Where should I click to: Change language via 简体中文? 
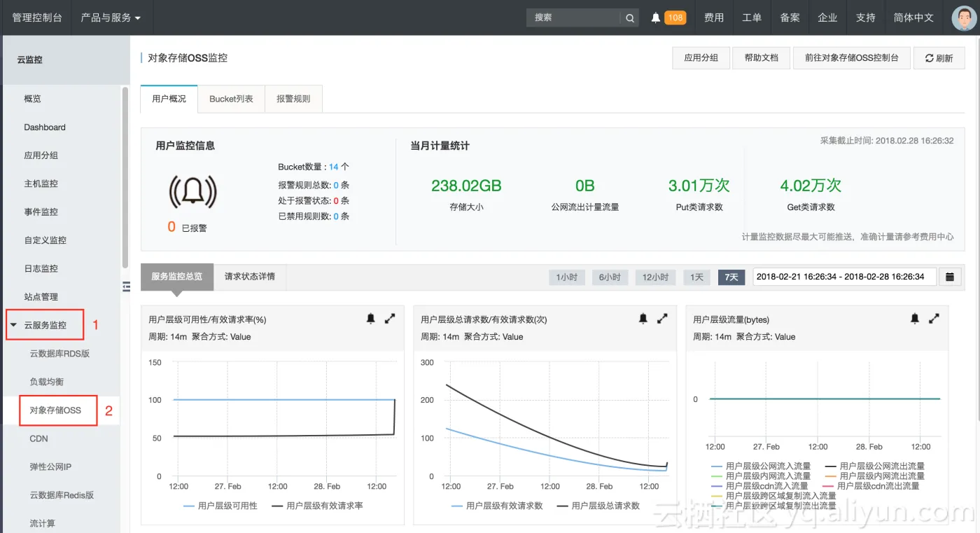pos(913,18)
